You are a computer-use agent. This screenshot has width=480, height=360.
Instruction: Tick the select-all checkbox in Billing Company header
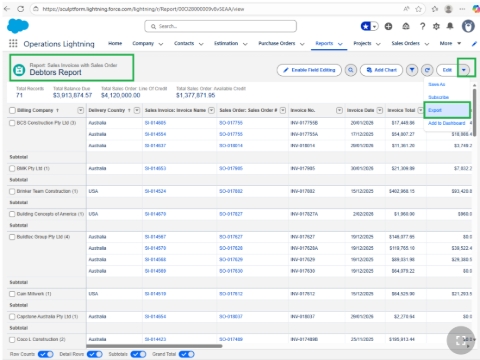(x=12, y=110)
